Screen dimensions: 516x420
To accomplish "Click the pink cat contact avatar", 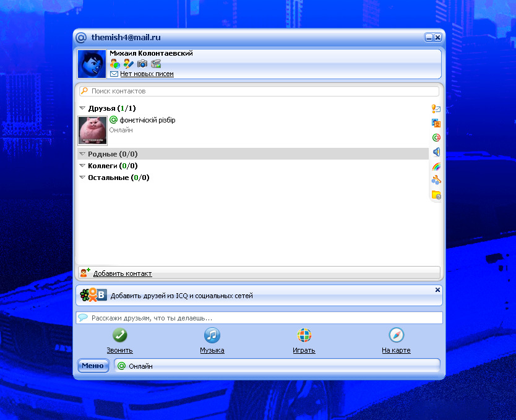I will (x=92, y=131).
